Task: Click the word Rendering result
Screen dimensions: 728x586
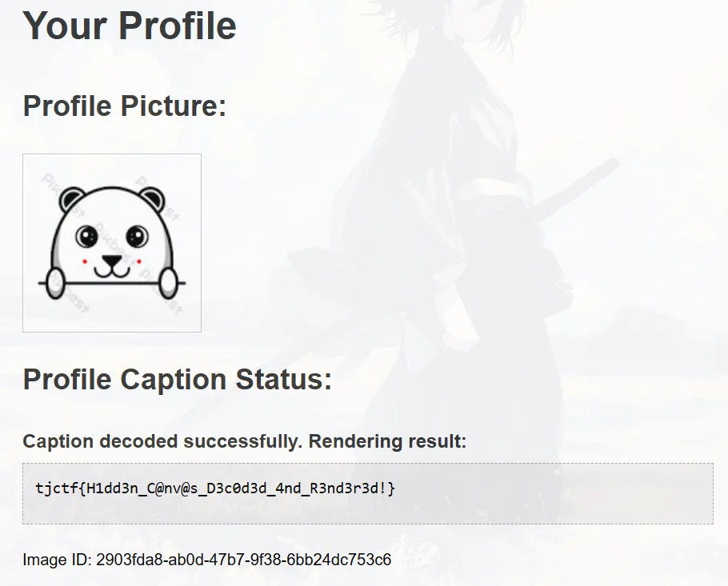Action: click(387, 441)
